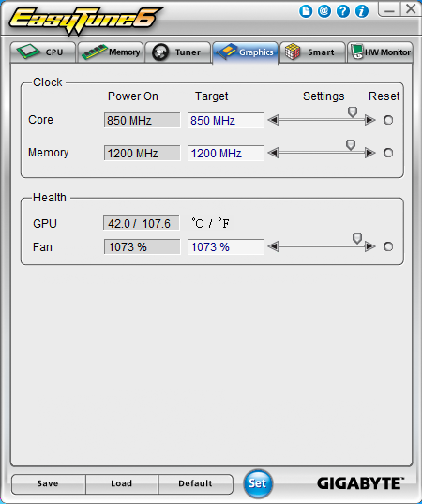The height and width of the screenshot is (504, 422).
Task: Open the HW Monitor tab
Action: click(380, 52)
